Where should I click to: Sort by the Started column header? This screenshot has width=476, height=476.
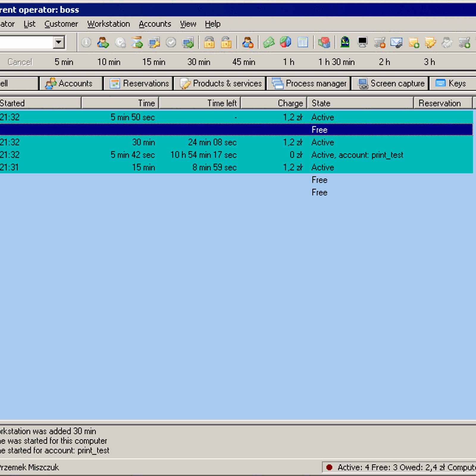(40, 103)
